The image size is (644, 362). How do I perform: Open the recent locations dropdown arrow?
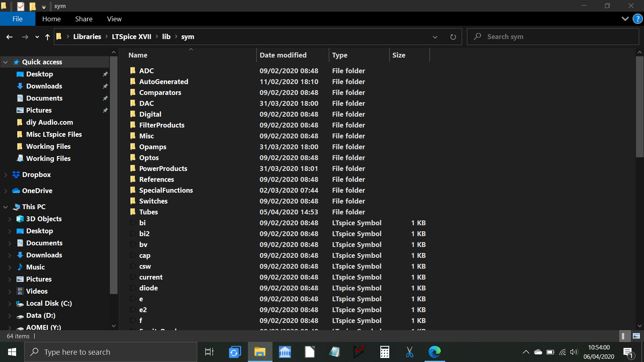point(37,37)
